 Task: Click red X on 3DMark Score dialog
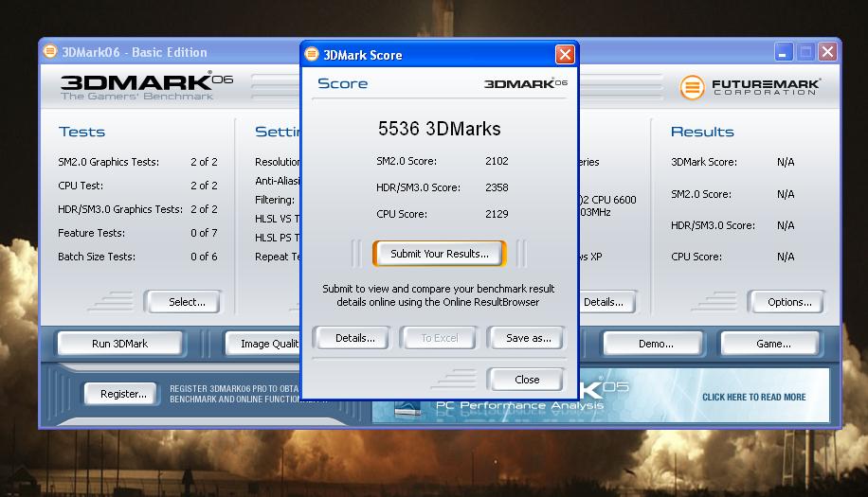coord(565,54)
